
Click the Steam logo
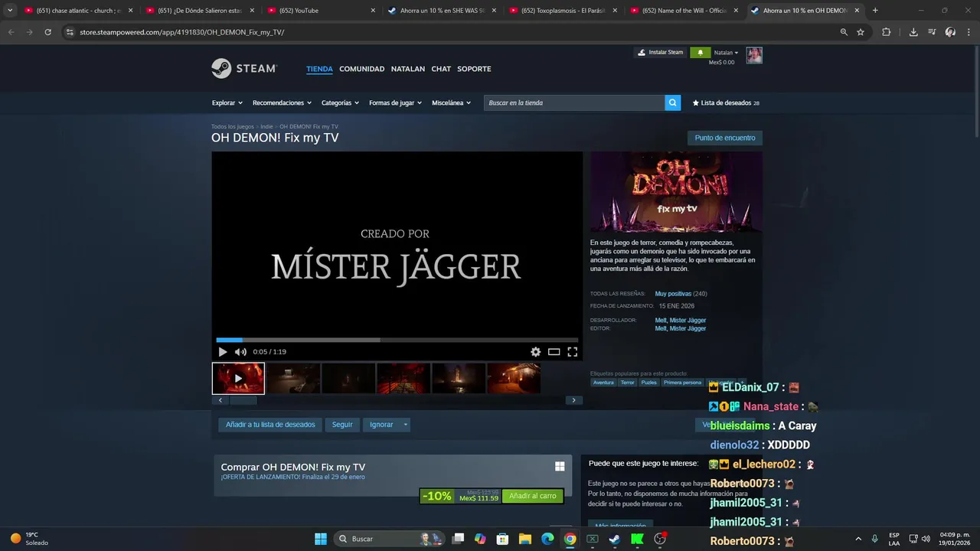(x=244, y=68)
